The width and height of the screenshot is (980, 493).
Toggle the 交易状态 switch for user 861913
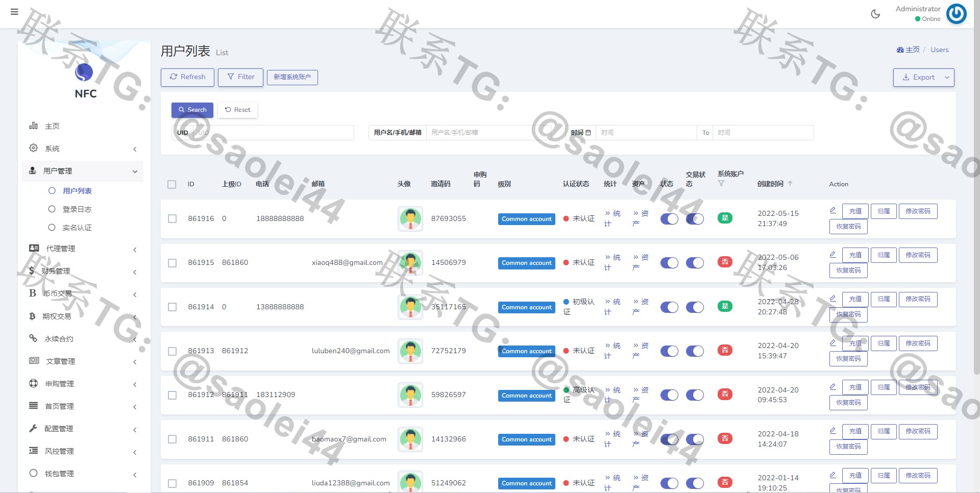coord(695,351)
